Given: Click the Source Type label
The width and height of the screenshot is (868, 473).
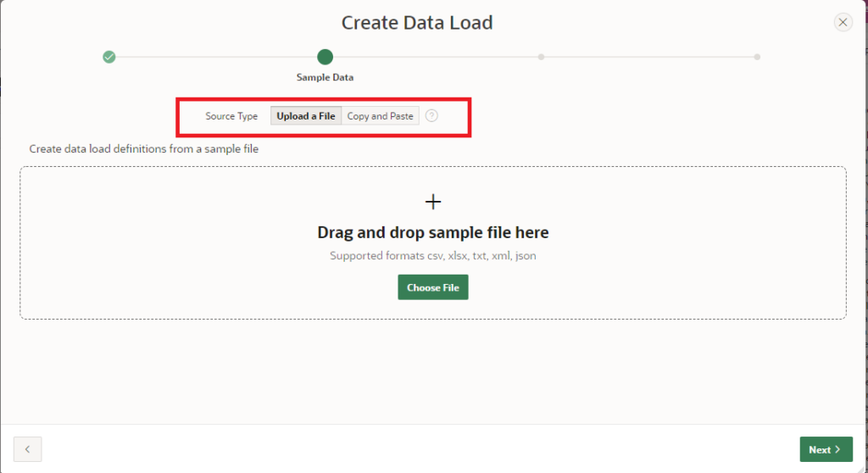Looking at the screenshot, I should pos(231,116).
